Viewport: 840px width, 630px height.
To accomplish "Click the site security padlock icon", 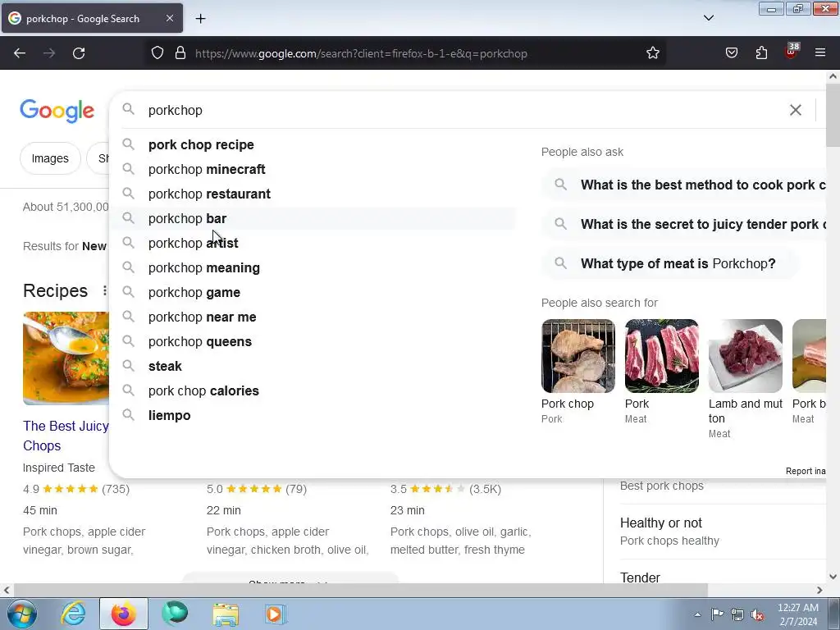I will [x=180, y=53].
